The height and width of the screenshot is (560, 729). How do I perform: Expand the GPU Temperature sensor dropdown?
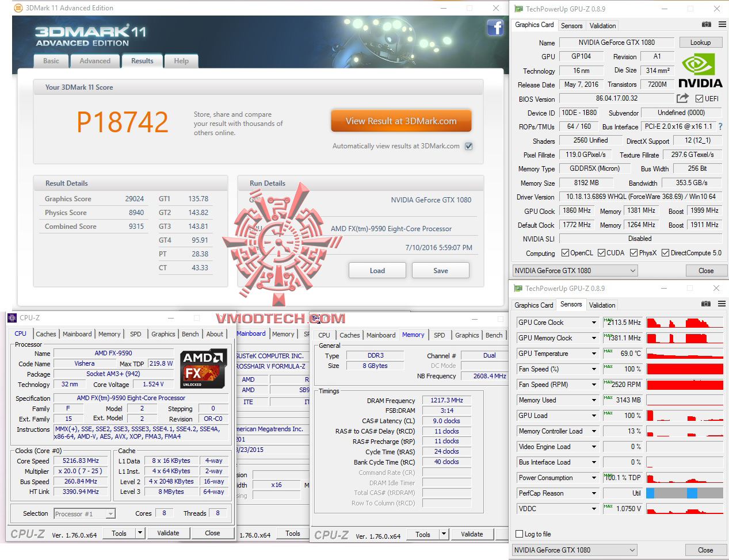(594, 354)
